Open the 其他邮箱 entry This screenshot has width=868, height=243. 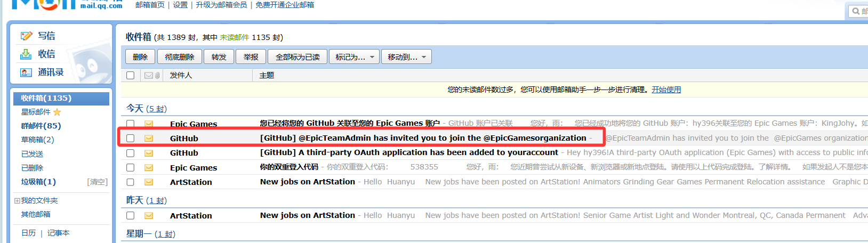tap(36, 214)
